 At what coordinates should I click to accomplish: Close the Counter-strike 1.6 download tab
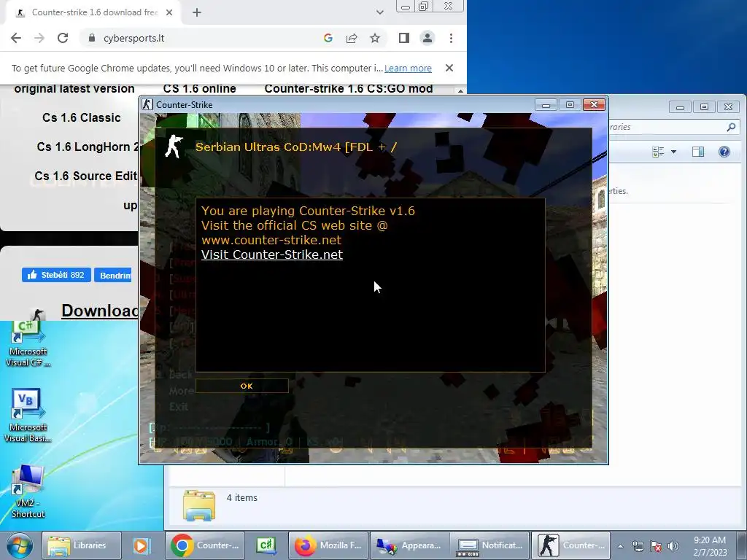coord(169,13)
